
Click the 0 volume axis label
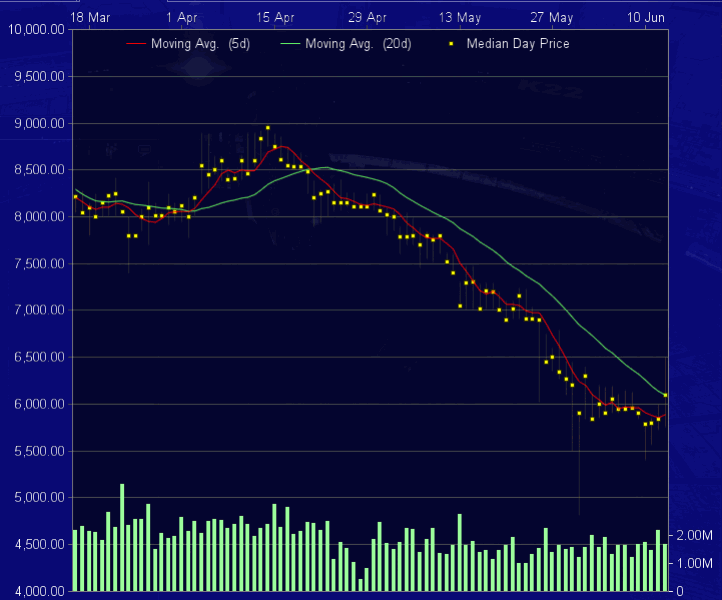pos(680,592)
